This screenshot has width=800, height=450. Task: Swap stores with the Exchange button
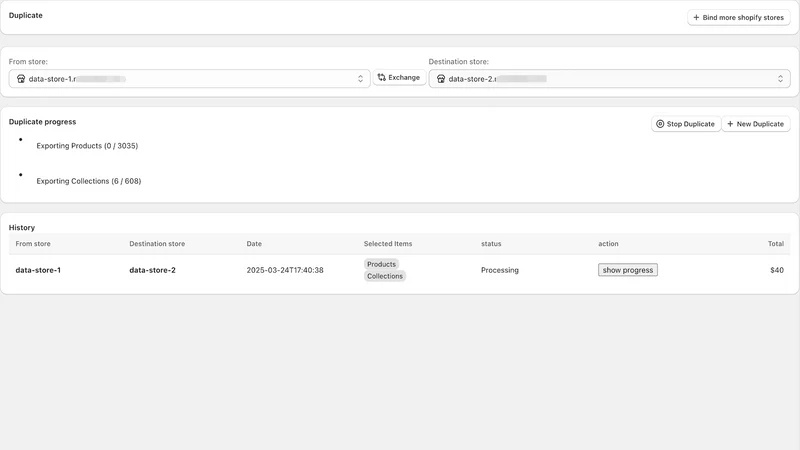click(x=399, y=78)
